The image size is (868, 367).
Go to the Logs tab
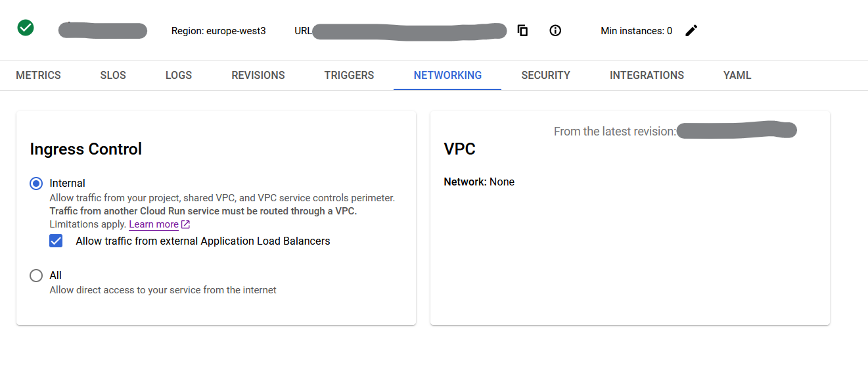tap(179, 76)
